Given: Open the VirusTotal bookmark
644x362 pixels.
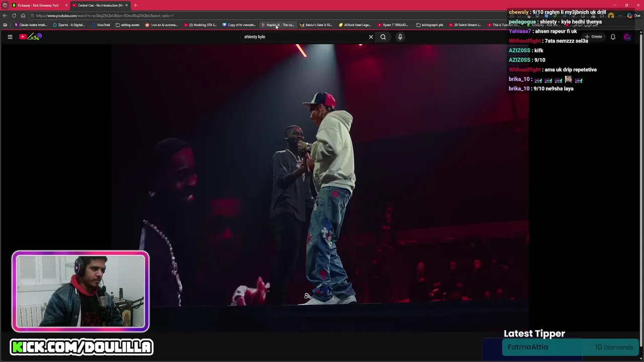Looking at the screenshot, I should 101,25.
